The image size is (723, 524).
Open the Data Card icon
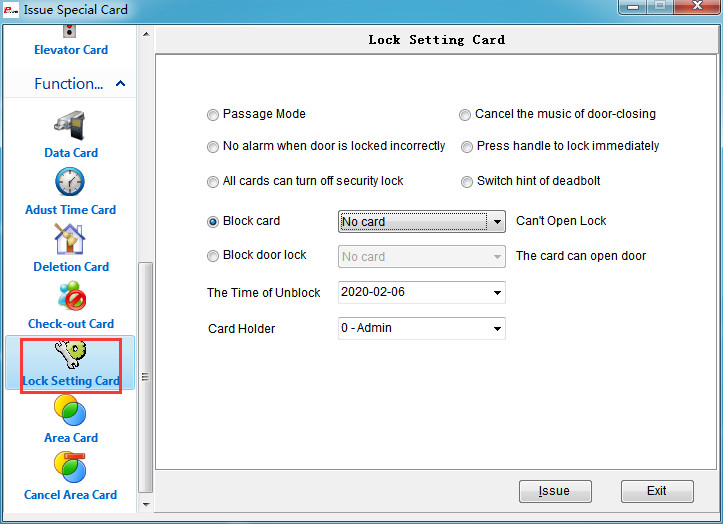pos(70,125)
